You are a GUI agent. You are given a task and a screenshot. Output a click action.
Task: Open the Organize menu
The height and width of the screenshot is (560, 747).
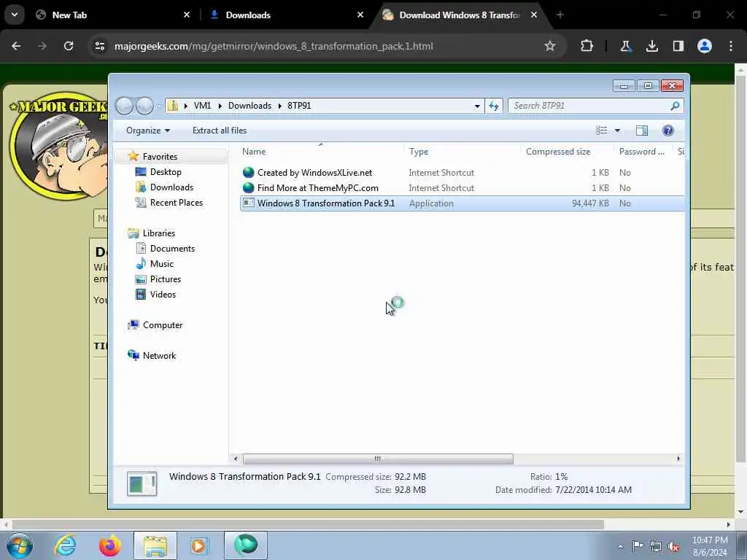pos(147,131)
